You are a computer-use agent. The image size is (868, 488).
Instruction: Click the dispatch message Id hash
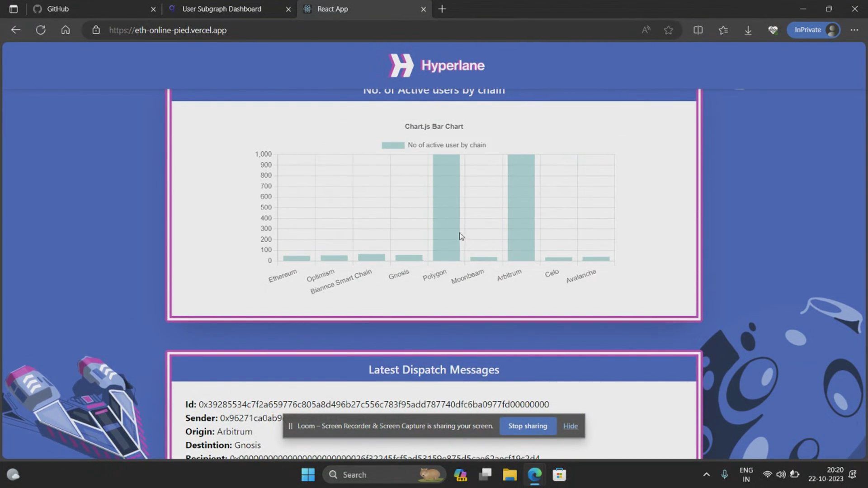pyautogui.click(x=374, y=404)
